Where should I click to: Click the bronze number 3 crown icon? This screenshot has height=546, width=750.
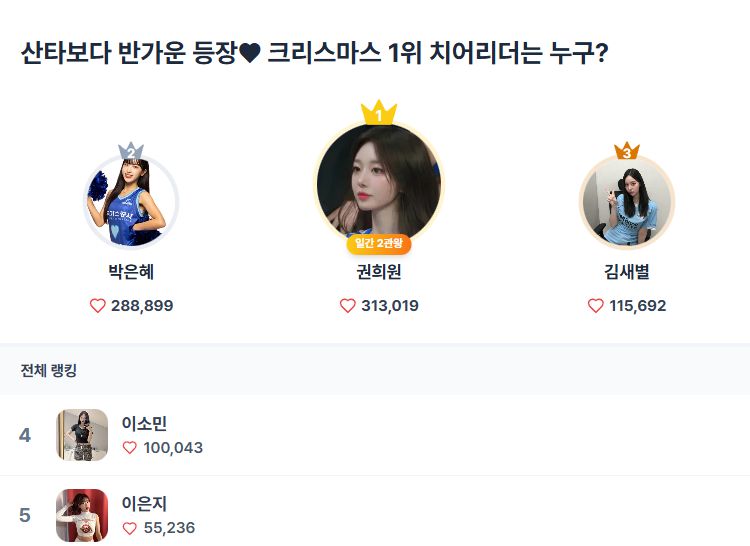(x=627, y=151)
